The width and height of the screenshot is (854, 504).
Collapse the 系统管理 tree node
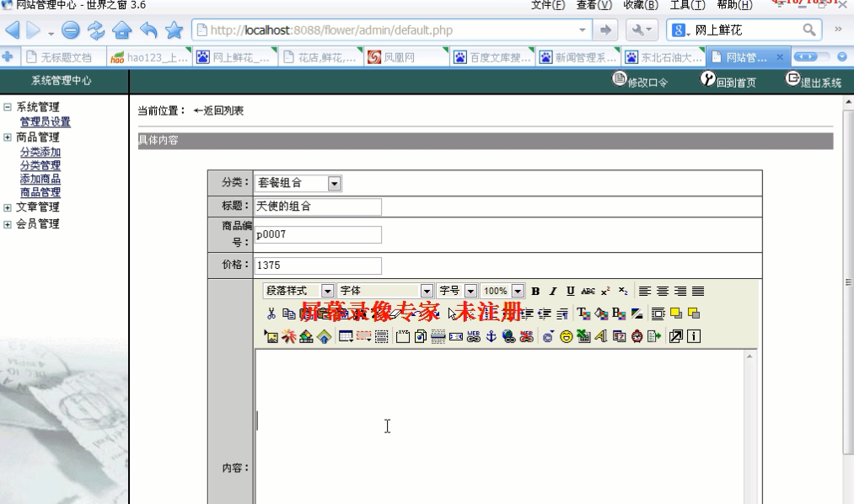(x=7, y=107)
